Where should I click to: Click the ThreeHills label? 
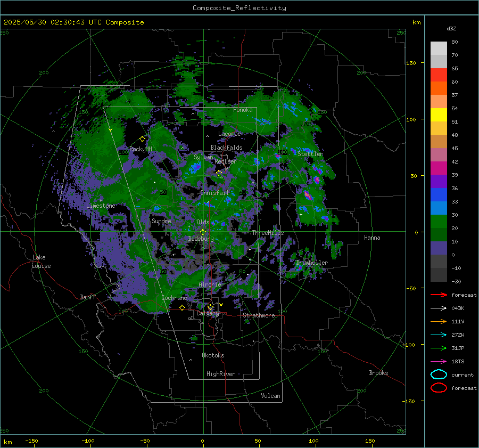268,233
